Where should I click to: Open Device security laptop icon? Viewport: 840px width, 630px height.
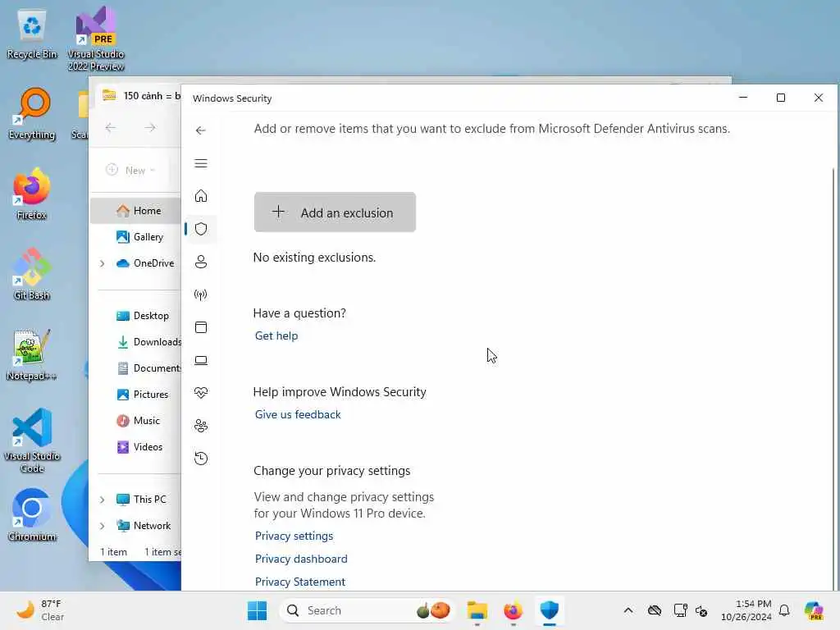tap(201, 360)
